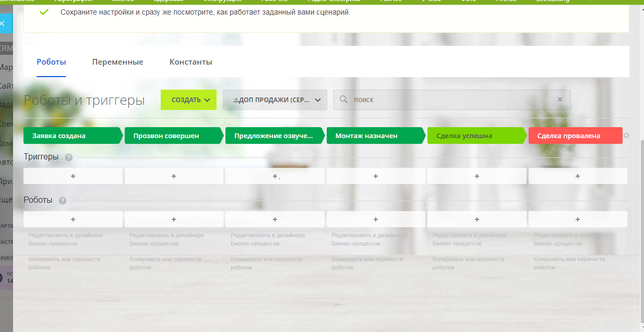Select the Прозвон совершен stage header
The width and height of the screenshot is (644, 332).
(x=173, y=136)
